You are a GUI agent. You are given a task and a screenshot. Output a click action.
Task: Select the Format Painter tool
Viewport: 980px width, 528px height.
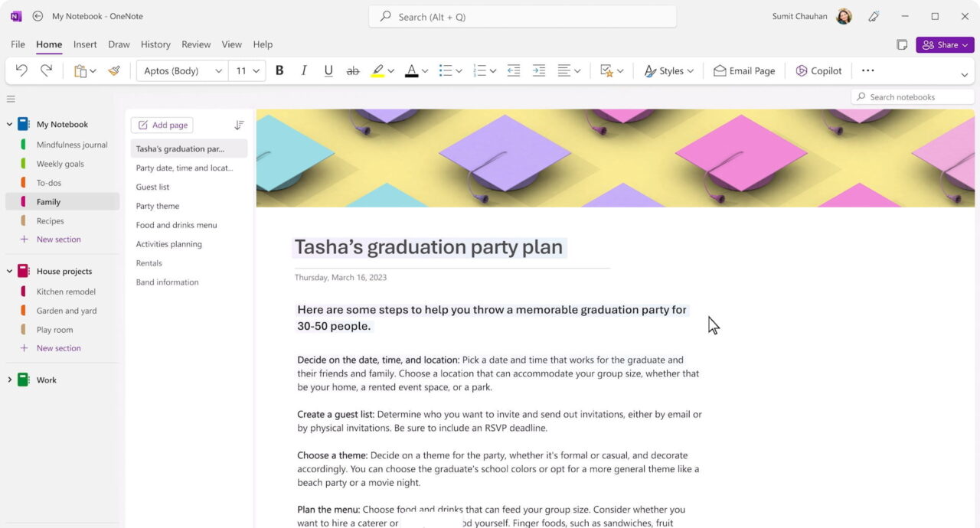pyautogui.click(x=114, y=70)
